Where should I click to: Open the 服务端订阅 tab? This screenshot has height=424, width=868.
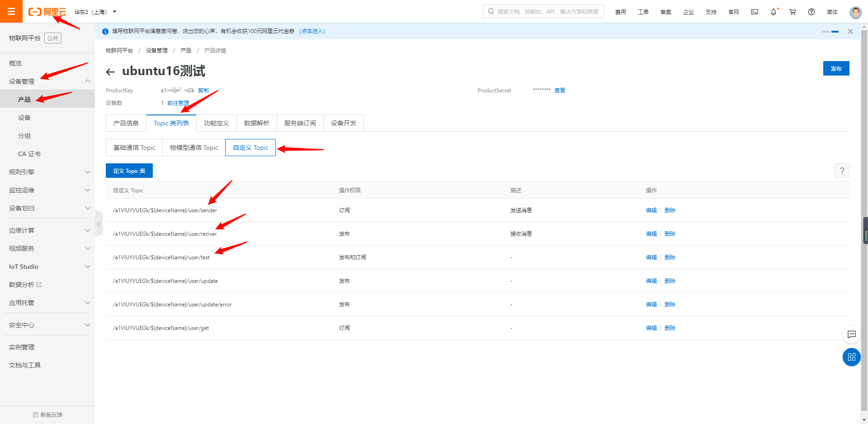[300, 123]
